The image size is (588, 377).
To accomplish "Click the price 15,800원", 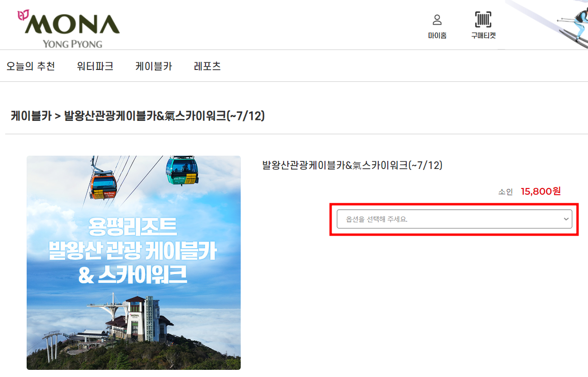I will (x=541, y=191).
